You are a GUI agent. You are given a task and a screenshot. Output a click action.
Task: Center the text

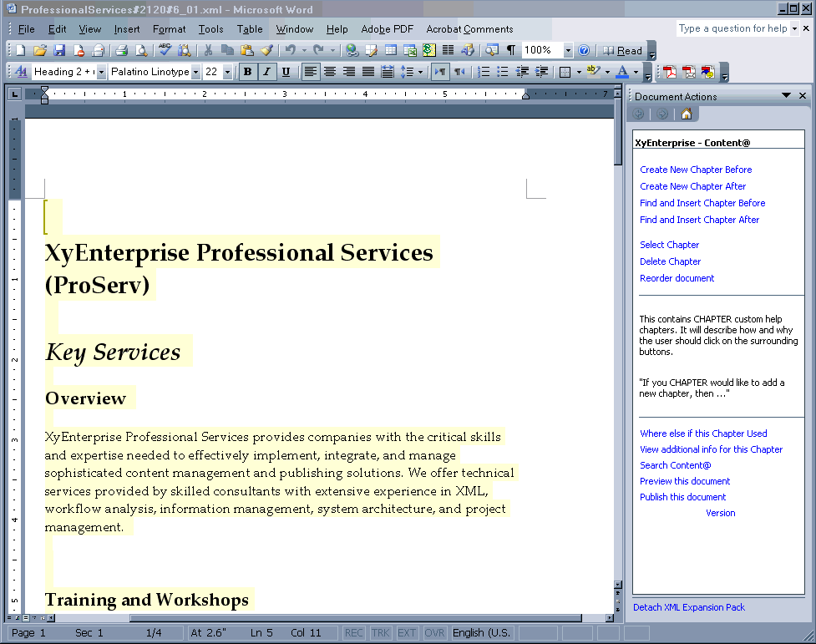pos(329,72)
